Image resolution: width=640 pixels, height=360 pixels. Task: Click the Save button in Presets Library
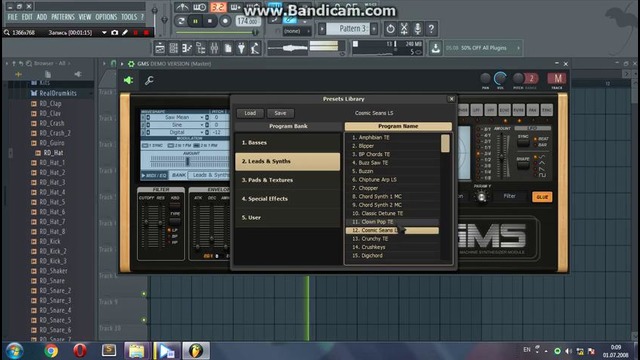tap(280, 113)
